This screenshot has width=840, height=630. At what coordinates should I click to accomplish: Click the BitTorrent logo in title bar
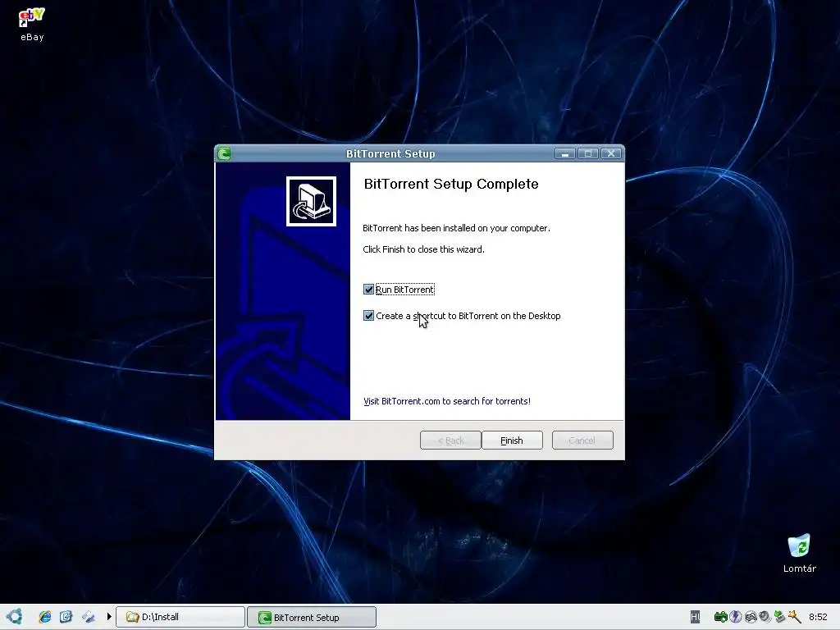pyautogui.click(x=225, y=153)
